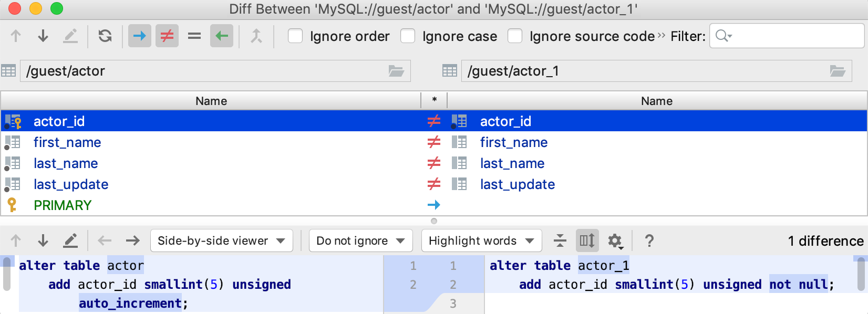Click the merge/migrate arrow icon
Image resolution: width=868 pixels, height=314 pixels.
(x=256, y=36)
